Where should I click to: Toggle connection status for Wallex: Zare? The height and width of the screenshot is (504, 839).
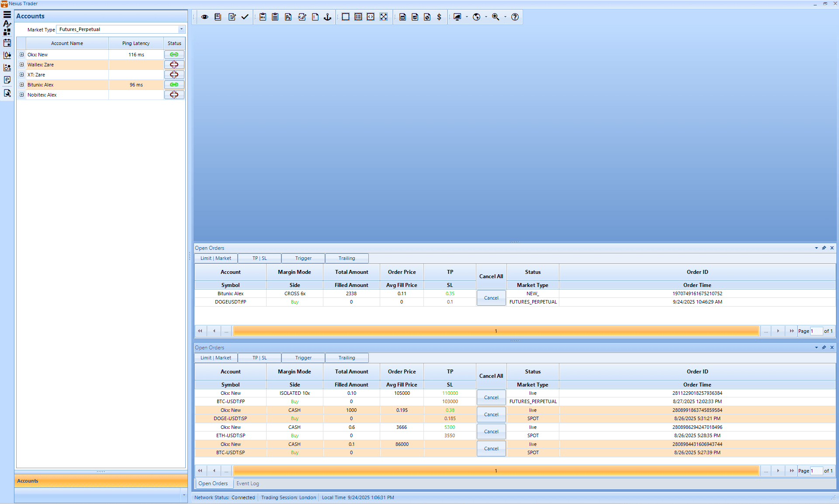click(174, 65)
